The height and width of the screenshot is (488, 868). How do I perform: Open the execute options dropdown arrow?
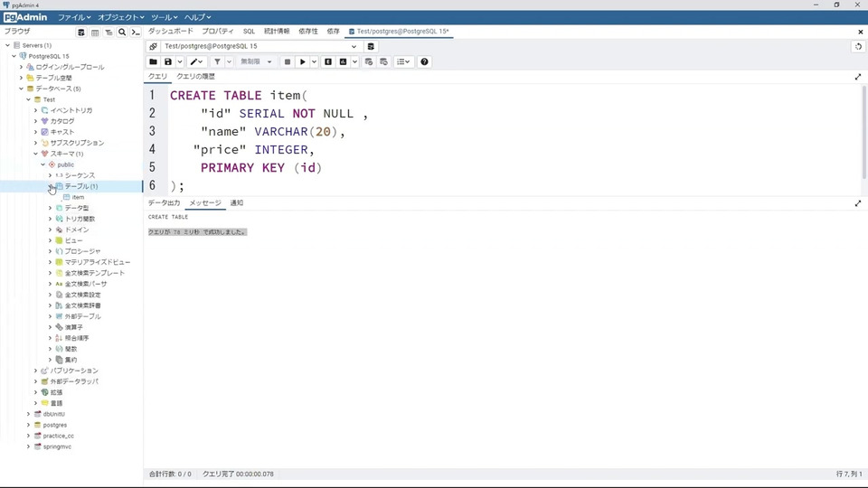coord(314,62)
